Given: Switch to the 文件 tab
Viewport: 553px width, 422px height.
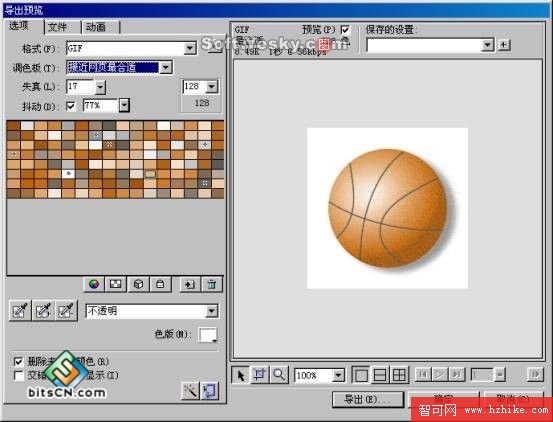Looking at the screenshot, I should 63,27.
